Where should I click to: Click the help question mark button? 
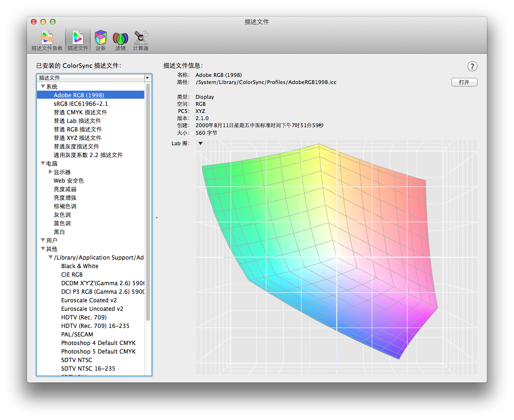pos(472,66)
